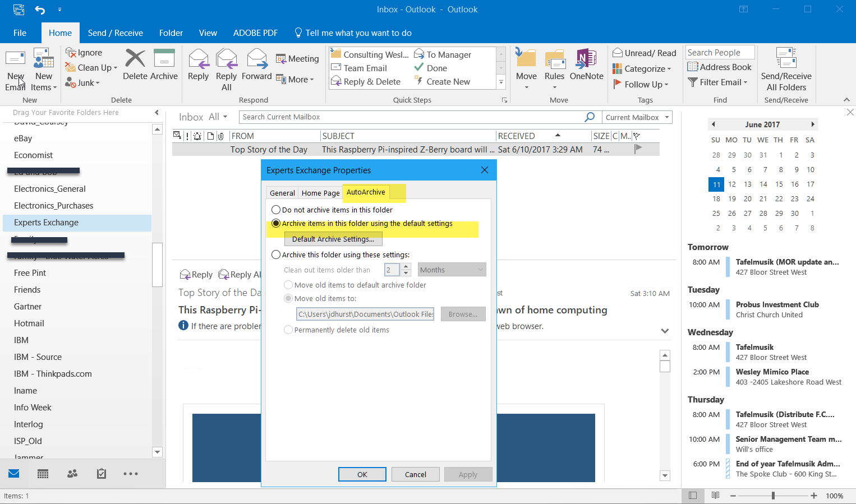This screenshot has width=856, height=504.
Task: Switch to the Send / Receive ribbon tab
Action: coord(115,33)
